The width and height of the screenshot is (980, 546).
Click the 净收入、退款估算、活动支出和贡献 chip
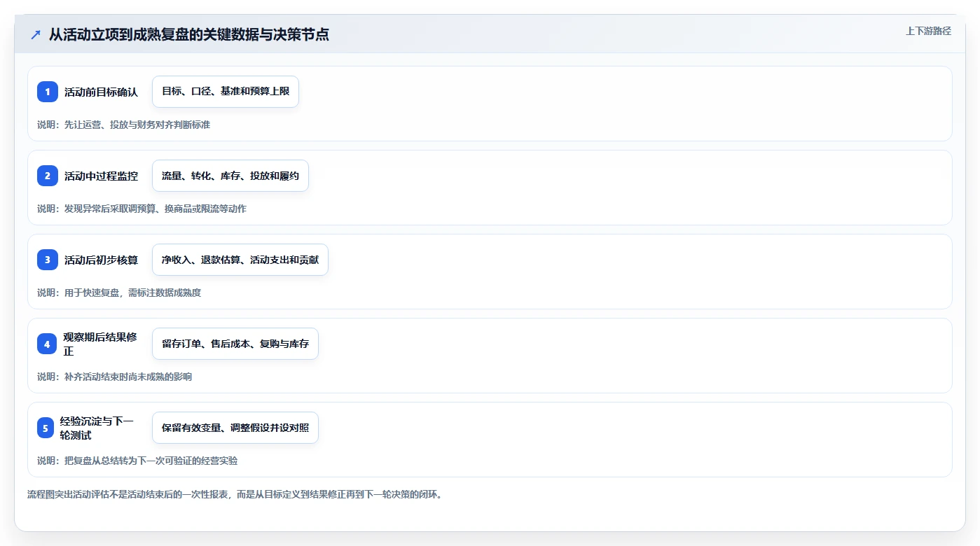[240, 260]
